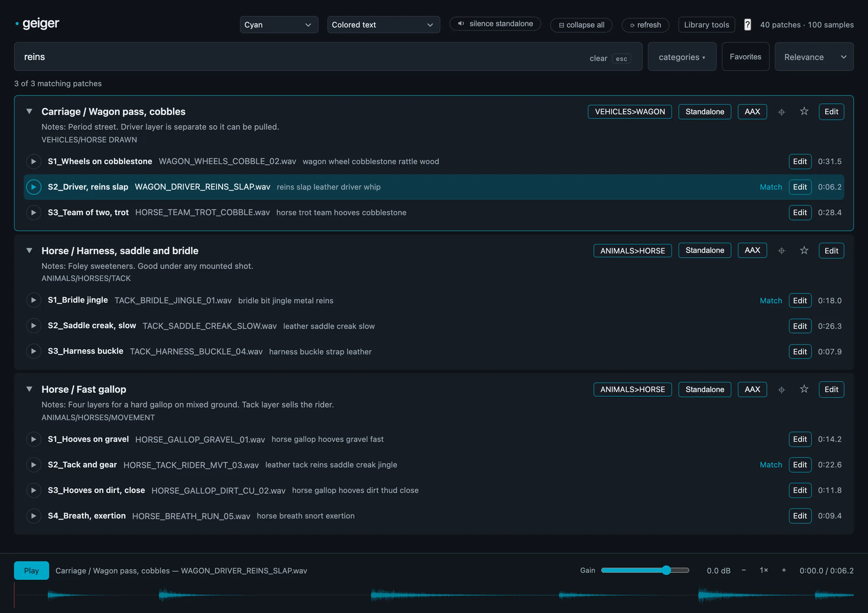Clear the search query
868x613 pixels.
pyautogui.click(x=598, y=59)
